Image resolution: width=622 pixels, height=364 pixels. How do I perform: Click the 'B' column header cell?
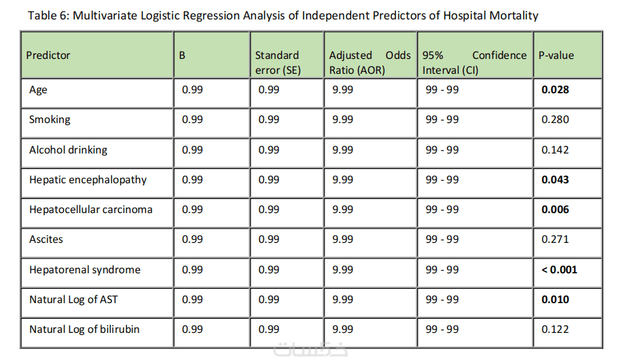tap(182, 56)
